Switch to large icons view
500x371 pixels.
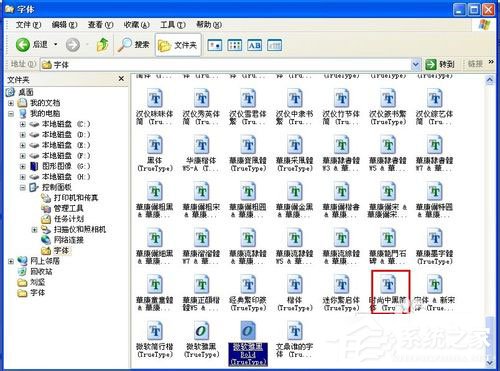(x=215, y=45)
